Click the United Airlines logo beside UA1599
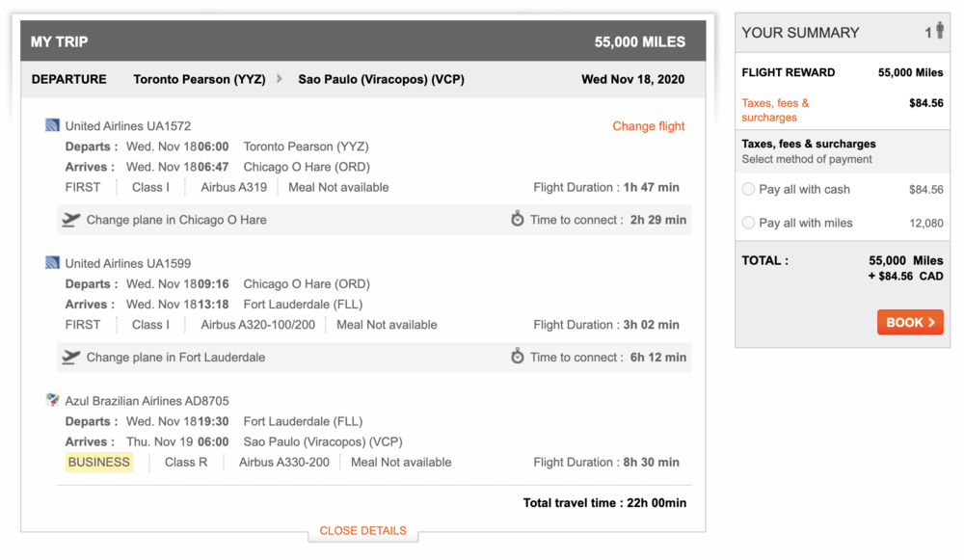The image size is (964, 560). pyautogui.click(x=52, y=263)
